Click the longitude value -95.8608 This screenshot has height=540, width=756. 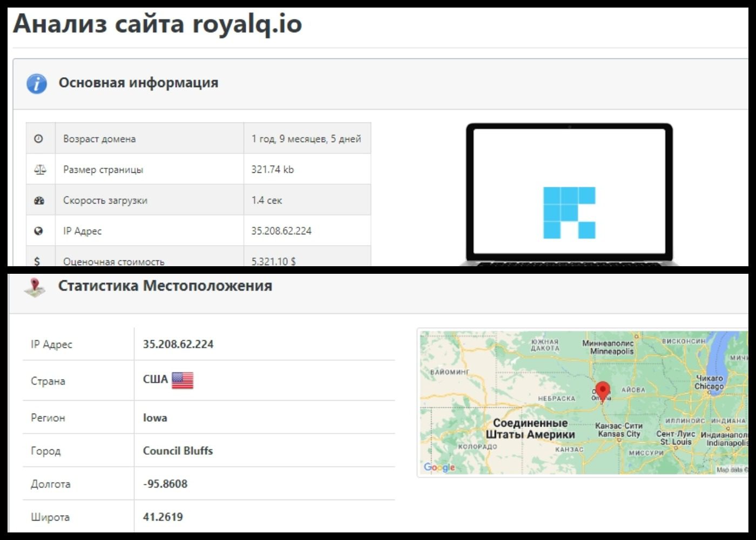pos(165,484)
